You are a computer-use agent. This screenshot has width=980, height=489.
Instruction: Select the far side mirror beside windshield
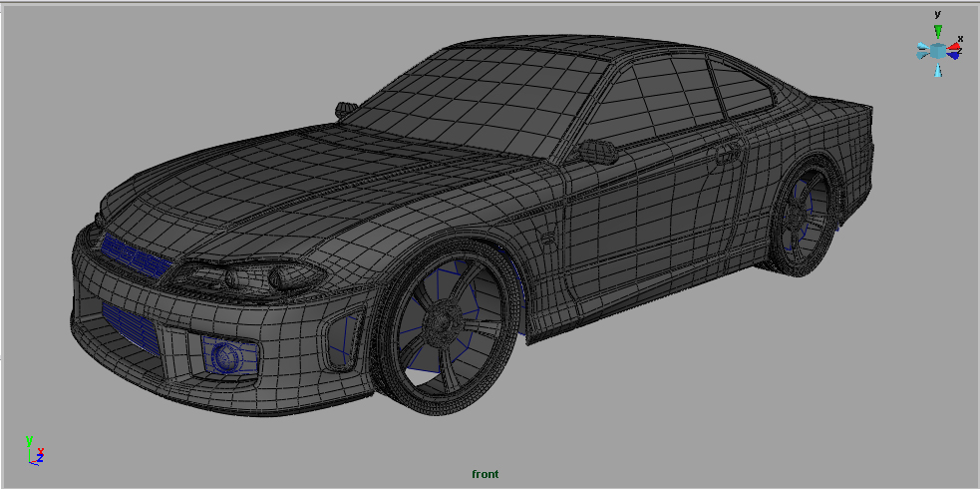pyautogui.click(x=346, y=110)
